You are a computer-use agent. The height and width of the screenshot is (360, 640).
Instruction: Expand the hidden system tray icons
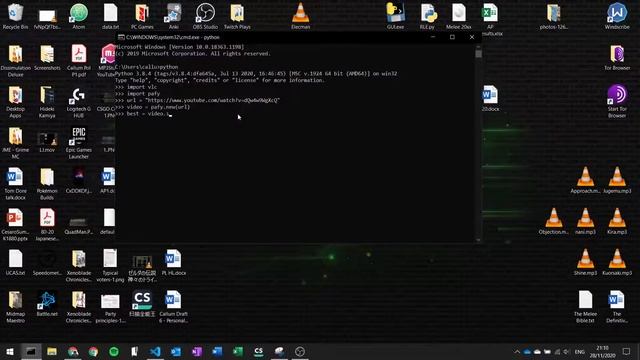pyautogui.click(x=517, y=351)
